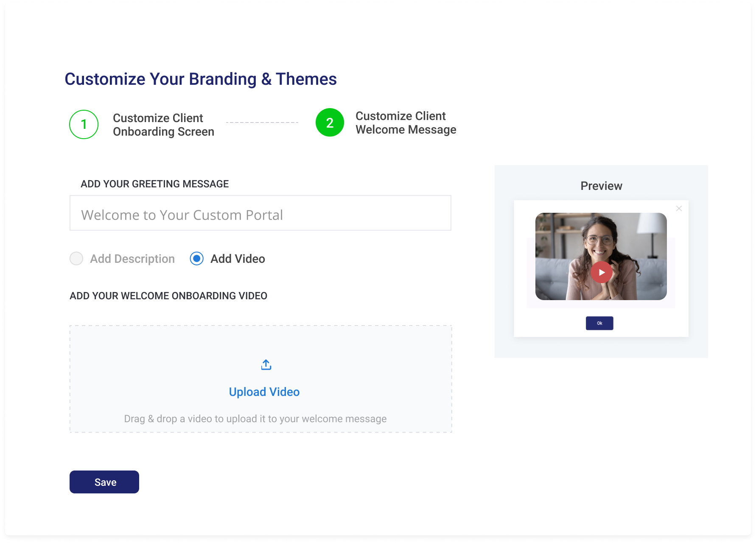Image resolution: width=756 pixels, height=543 pixels.
Task: Click the drag & drop video hint text
Action: (x=255, y=419)
